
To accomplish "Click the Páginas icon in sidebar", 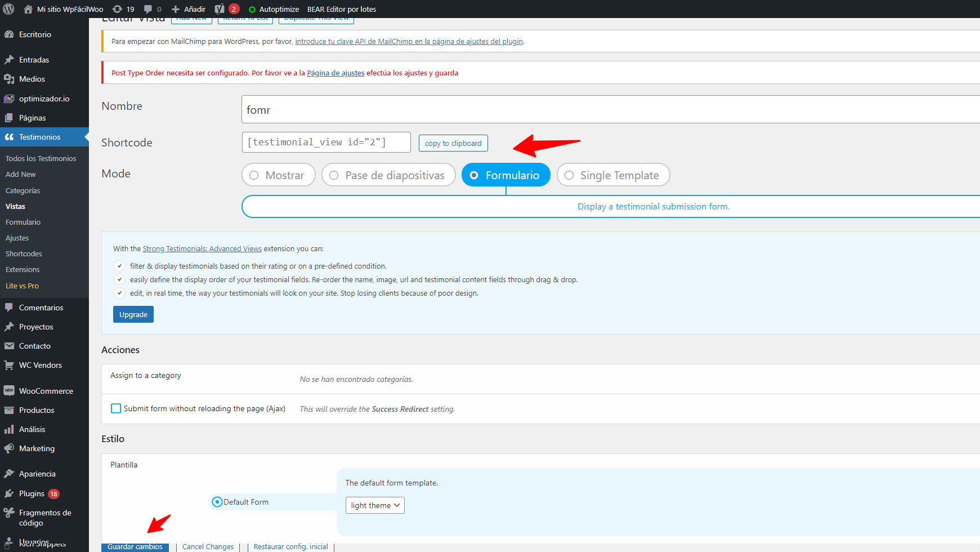I will 9,118.
